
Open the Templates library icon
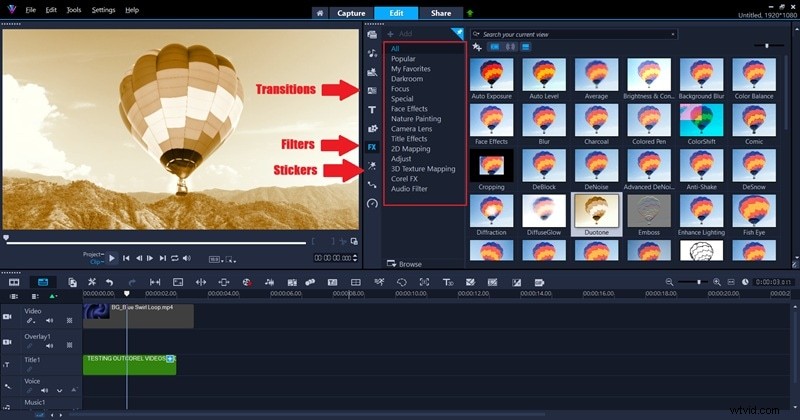(372, 72)
